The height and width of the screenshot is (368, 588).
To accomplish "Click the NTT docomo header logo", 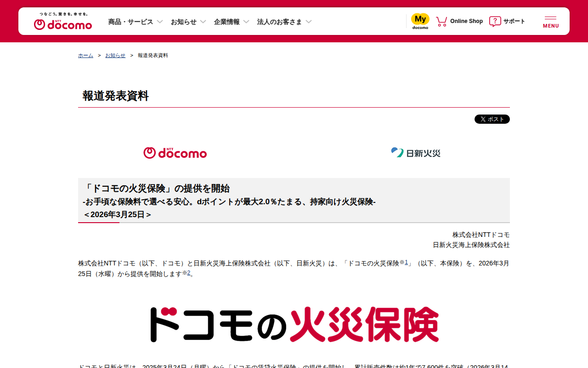I will click(63, 22).
